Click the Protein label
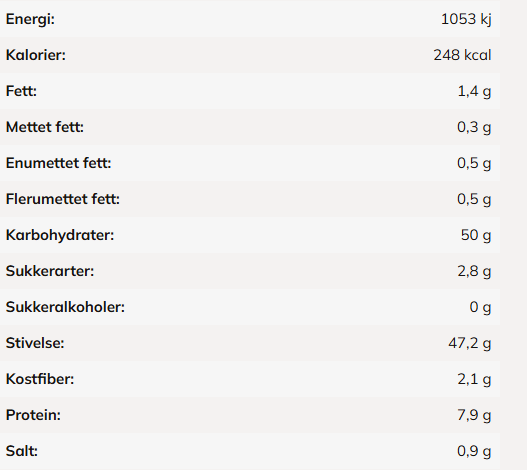 pos(33,415)
